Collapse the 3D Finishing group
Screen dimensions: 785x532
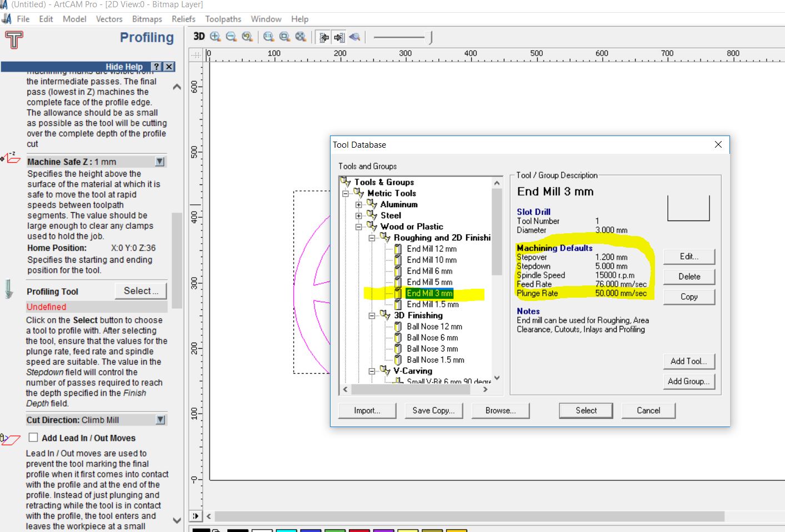(x=372, y=315)
